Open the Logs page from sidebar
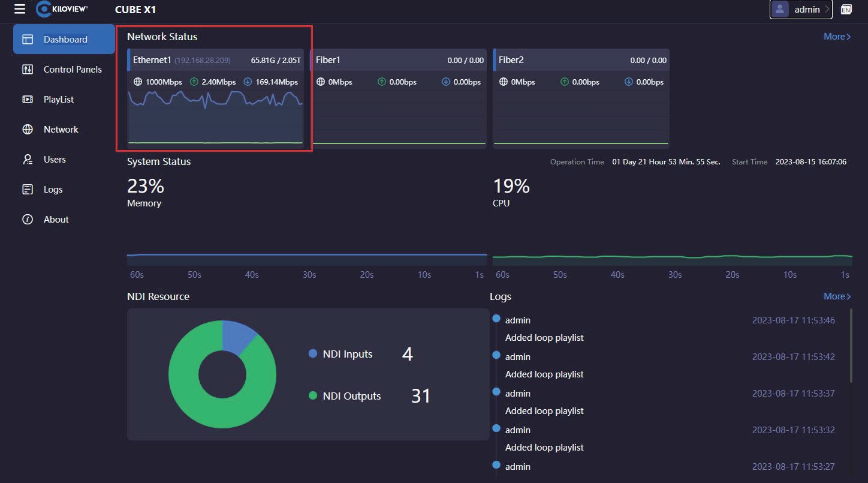Viewport: 868px width, 483px height. 64,190
